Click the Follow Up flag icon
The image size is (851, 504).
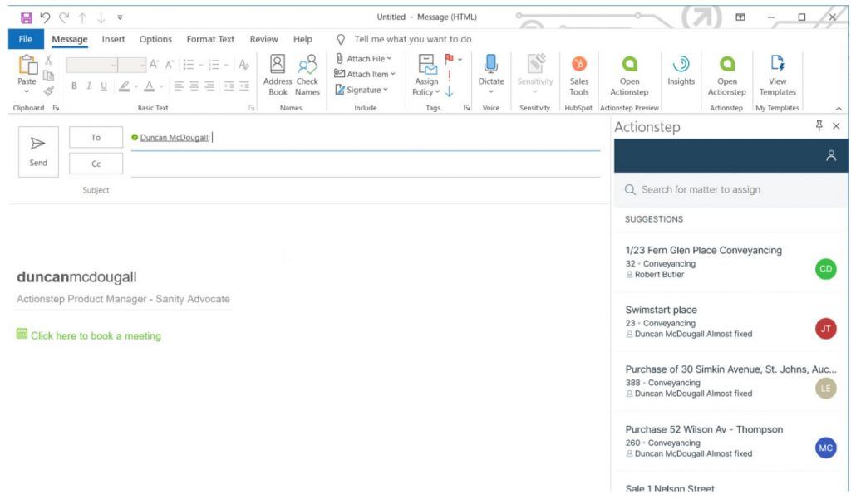[450, 59]
